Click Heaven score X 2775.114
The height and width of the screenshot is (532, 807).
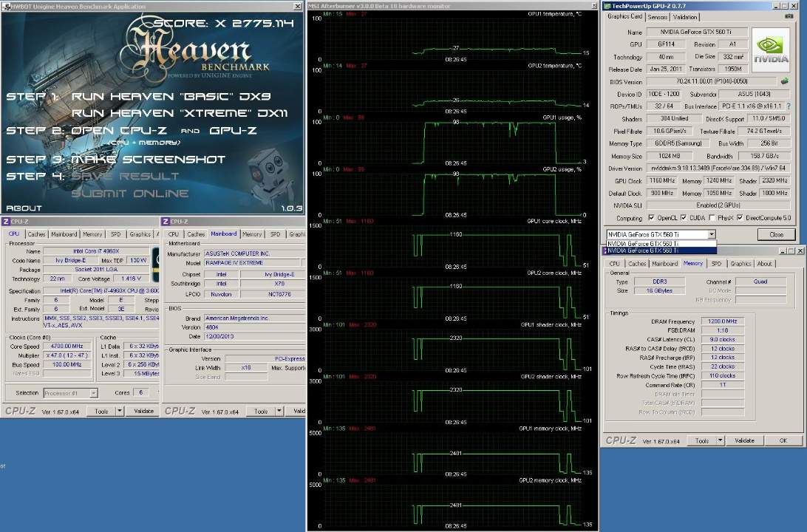click(223, 23)
